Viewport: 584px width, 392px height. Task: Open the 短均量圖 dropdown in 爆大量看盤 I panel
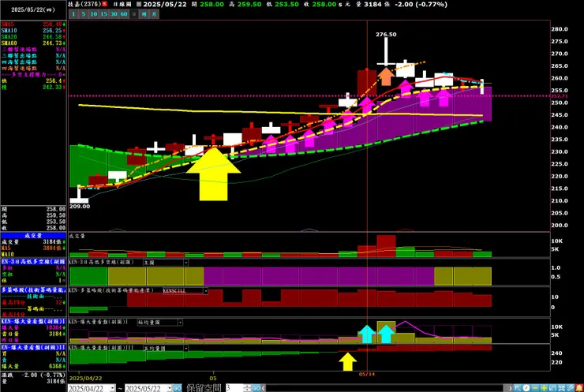[180, 323]
